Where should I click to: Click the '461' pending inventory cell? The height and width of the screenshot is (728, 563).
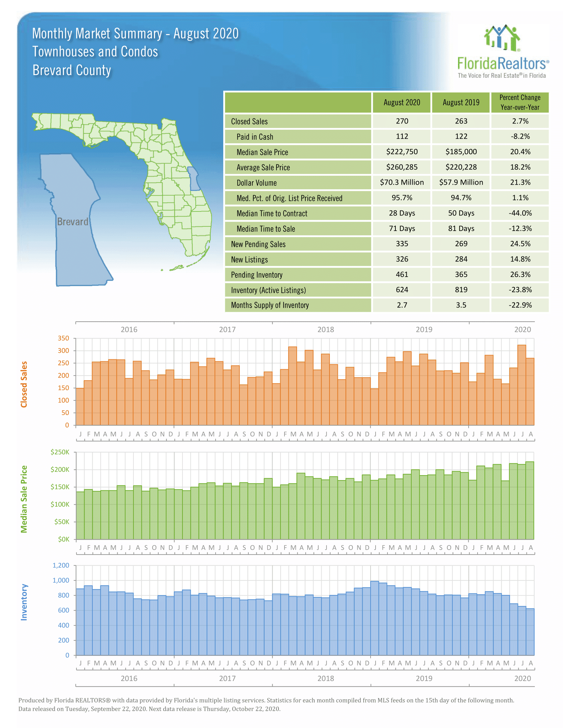point(402,274)
